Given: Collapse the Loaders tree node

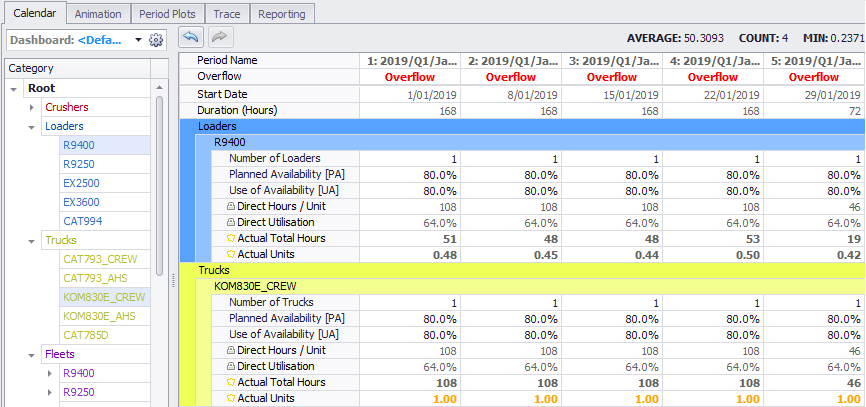Looking at the screenshot, I should pyautogui.click(x=31, y=127).
